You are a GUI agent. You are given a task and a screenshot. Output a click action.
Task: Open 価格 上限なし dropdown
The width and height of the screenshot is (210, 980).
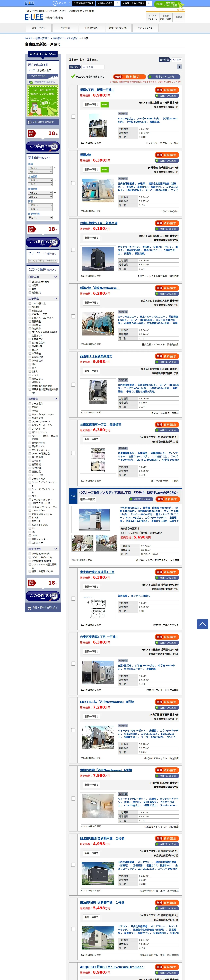point(40,172)
